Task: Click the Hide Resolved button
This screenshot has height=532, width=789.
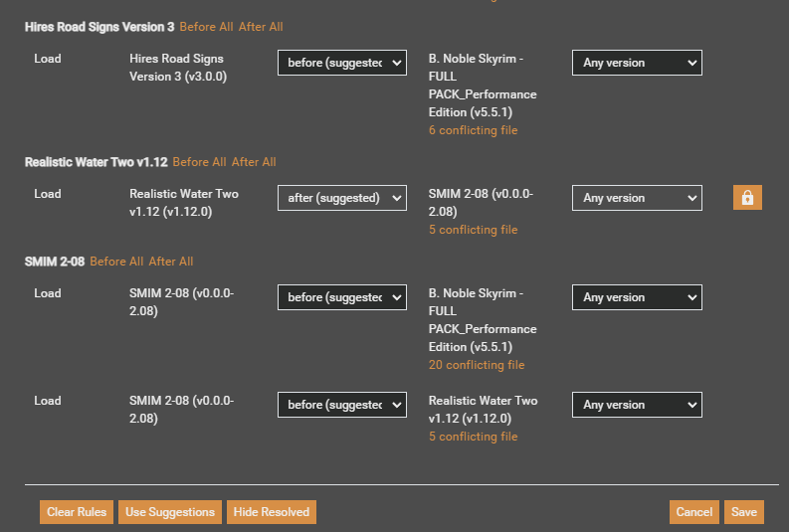Action: coord(272,512)
